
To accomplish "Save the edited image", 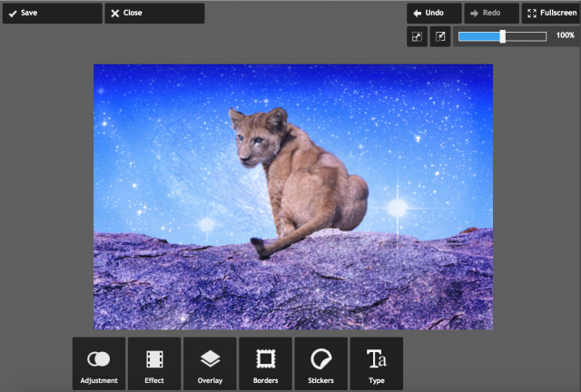I will (52, 13).
